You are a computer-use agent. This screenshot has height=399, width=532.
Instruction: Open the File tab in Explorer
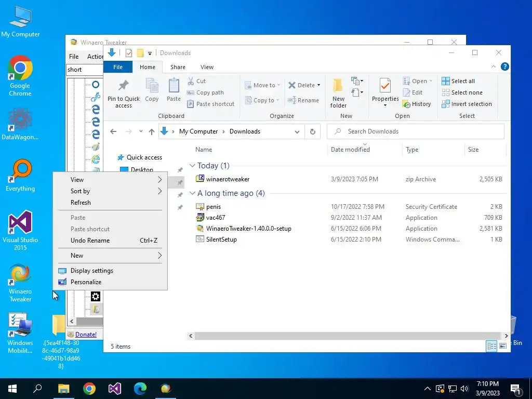pos(118,67)
